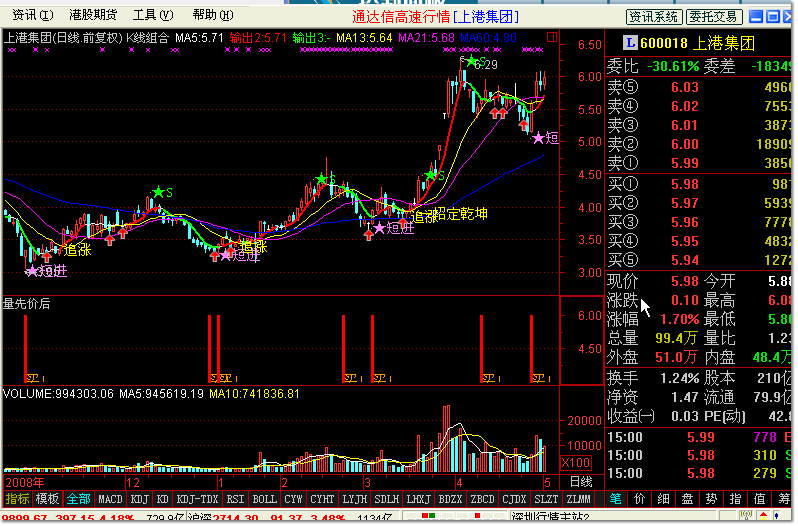
Task: Click the 日线 period selector
Action: point(581,482)
